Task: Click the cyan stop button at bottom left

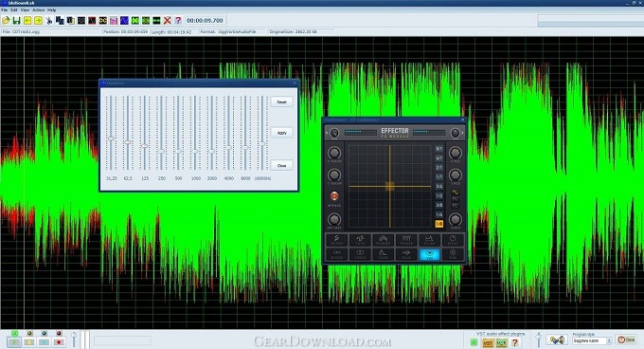Action: (44, 342)
